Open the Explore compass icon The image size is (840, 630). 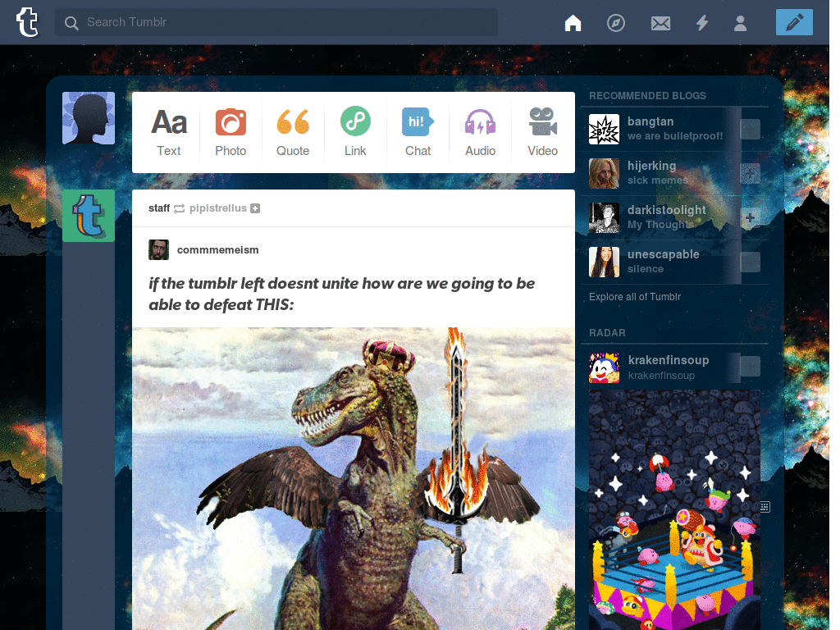coord(616,23)
